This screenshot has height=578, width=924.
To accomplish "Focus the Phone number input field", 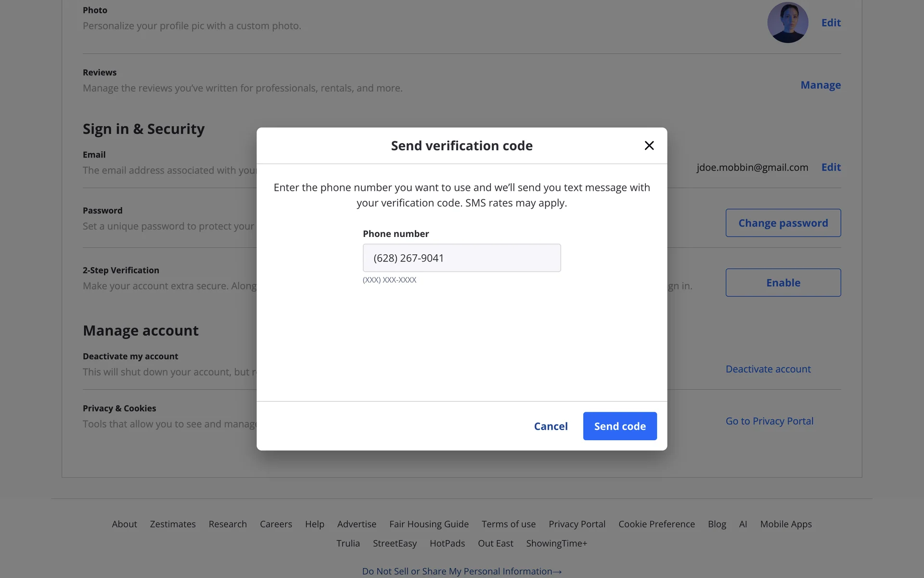I will 461,258.
